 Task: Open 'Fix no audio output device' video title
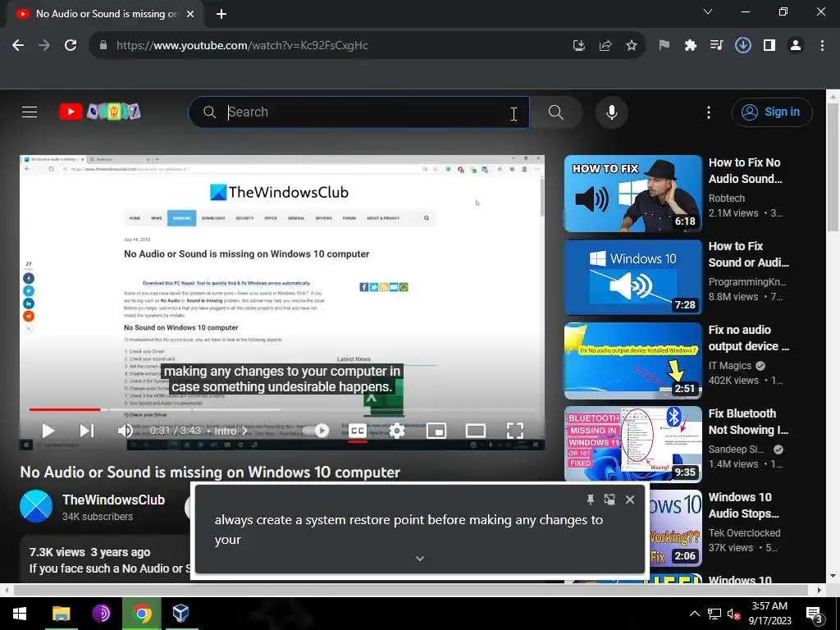[x=748, y=338]
